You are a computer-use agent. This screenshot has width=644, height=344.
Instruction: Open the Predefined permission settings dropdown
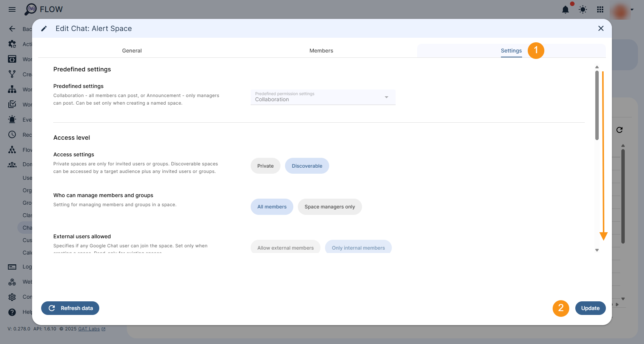[x=323, y=97]
